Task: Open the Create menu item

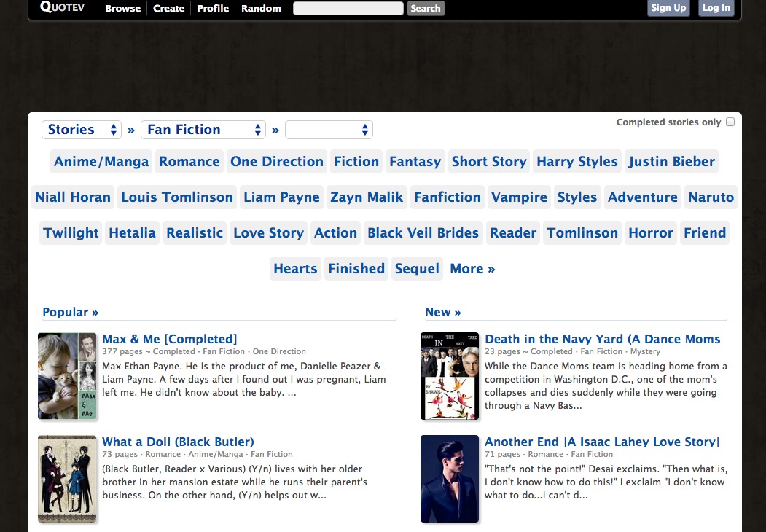Action: pyautogui.click(x=168, y=8)
